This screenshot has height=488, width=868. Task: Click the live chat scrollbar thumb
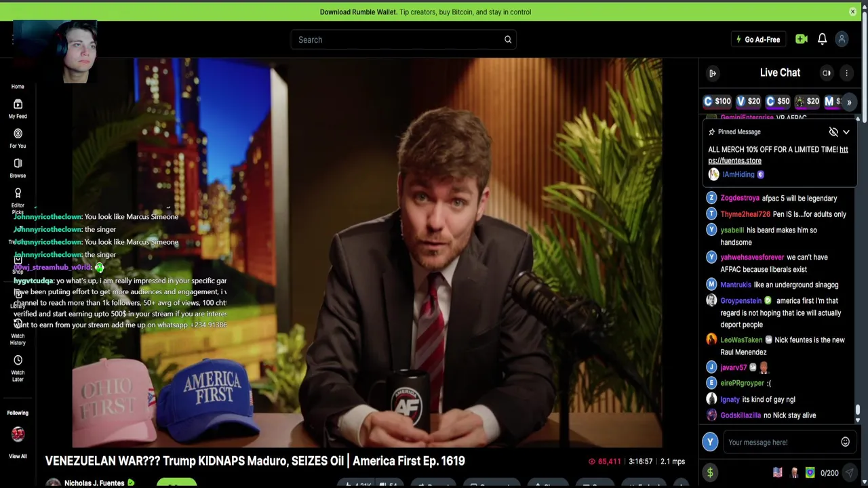point(858,409)
